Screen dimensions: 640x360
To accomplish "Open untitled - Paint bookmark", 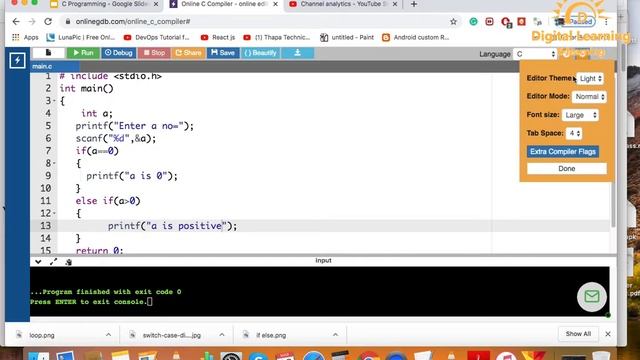I will (x=347, y=37).
